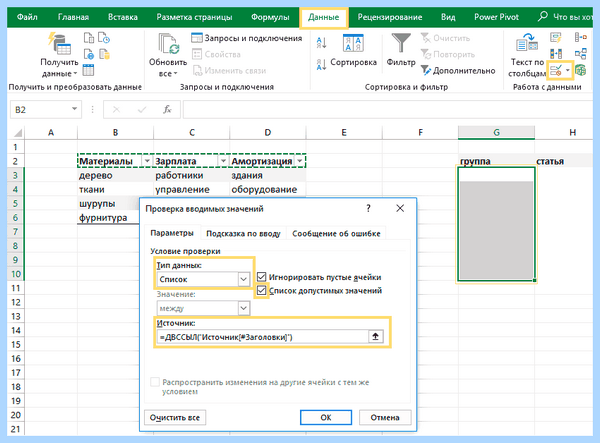Image resolution: width=600 pixels, height=443 pixels.
Task: Switch to the Рецензирование tab
Action: 390,17
